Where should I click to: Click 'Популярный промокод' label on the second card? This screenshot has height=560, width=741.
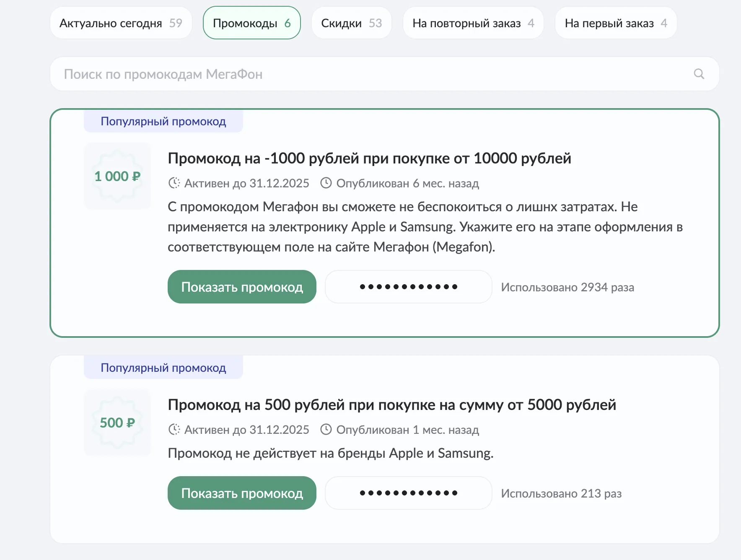coord(163,367)
